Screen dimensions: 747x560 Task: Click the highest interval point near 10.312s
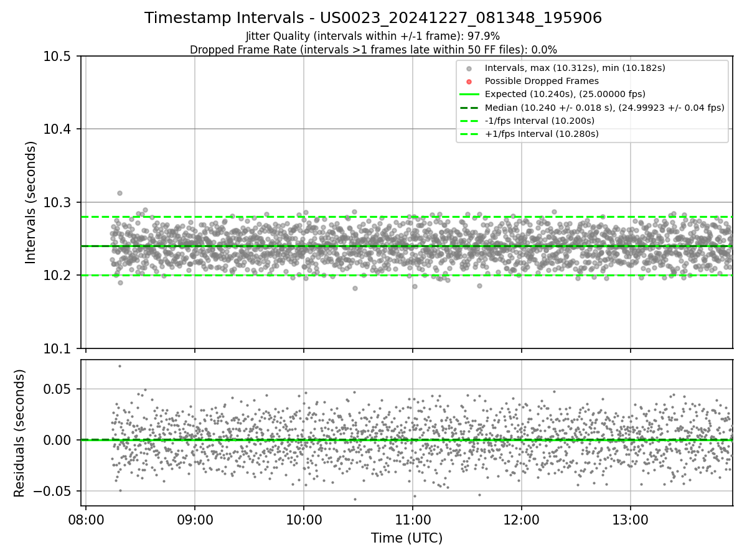click(x=120, y=193)
